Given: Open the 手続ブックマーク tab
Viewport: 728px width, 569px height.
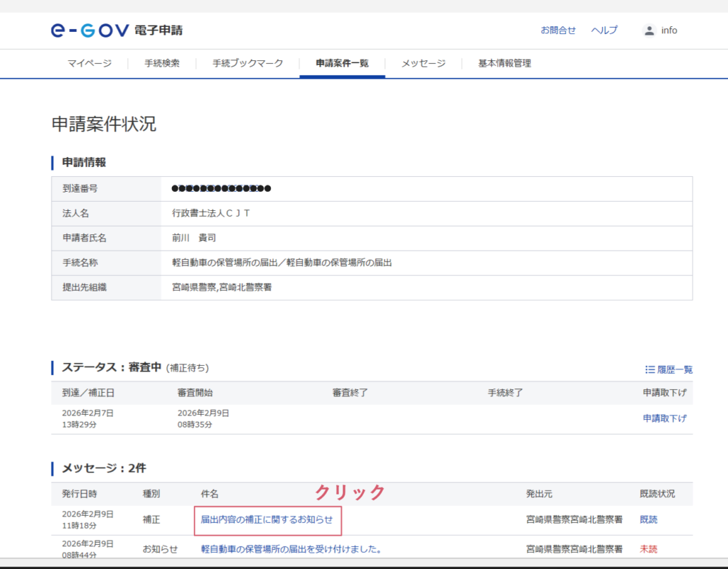Looking at the screenshot, I should pyautogui.click(x=247, y=63).
